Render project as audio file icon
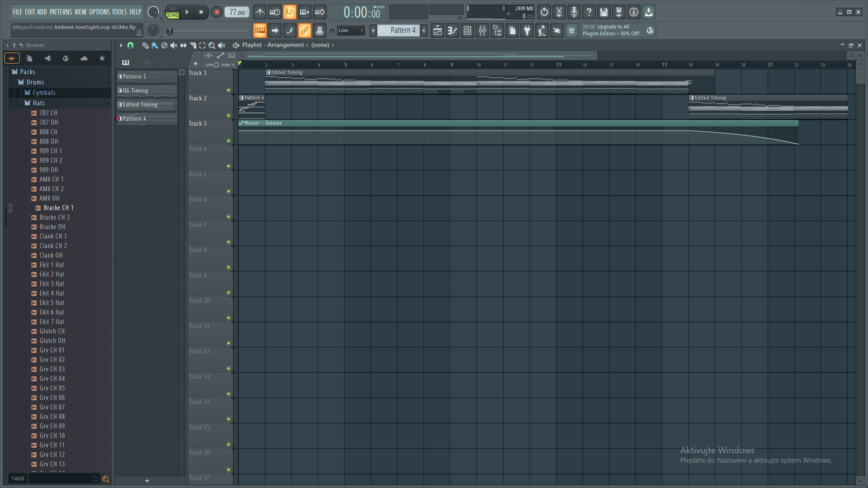This screenshot has height=488, width=868. 619,12
